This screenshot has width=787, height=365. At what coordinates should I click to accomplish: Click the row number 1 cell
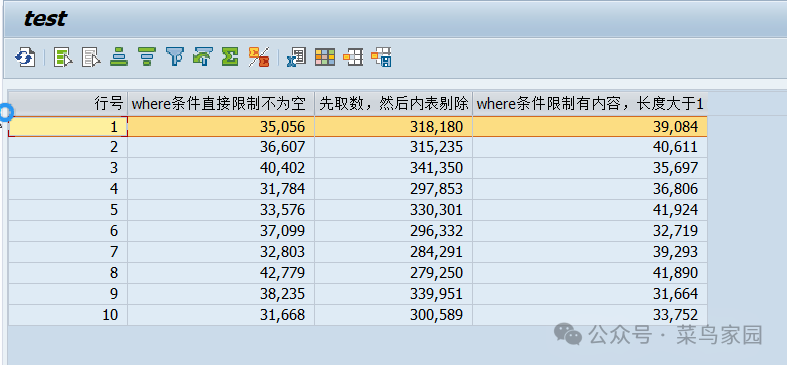point(68,127)
